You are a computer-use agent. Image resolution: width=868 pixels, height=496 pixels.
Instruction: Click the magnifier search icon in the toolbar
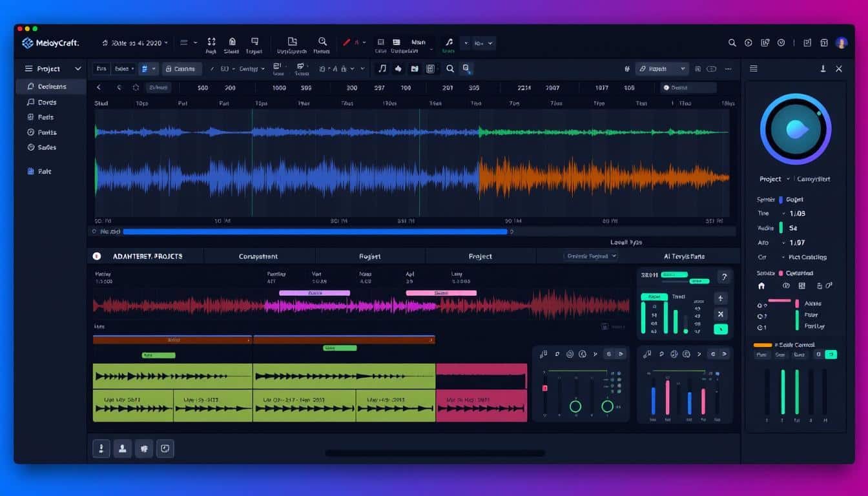[450, 68]
